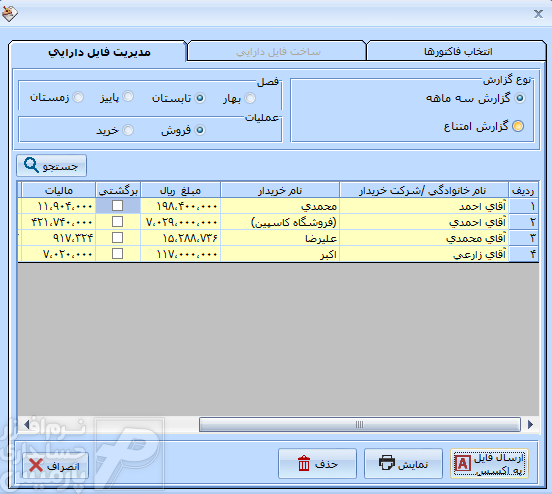Screen dimensions: 552x494
Task: Click ارسال فایل به اکسس button text
Action: (x=498, y=464)
